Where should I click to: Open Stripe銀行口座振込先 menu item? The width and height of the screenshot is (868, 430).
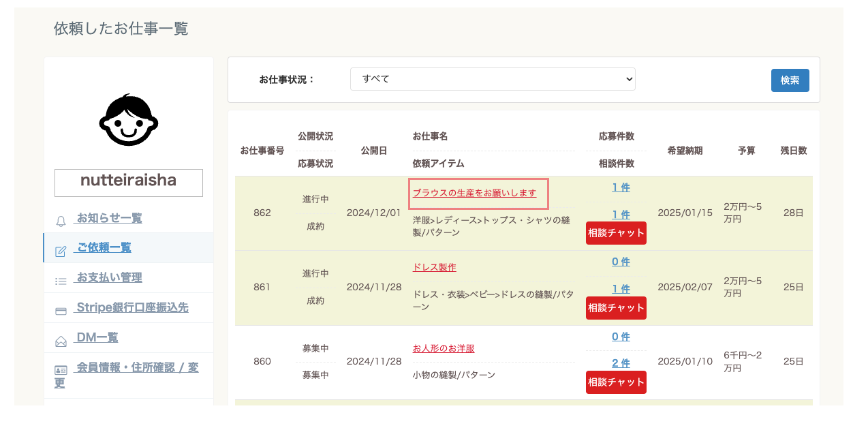[132, 307]
